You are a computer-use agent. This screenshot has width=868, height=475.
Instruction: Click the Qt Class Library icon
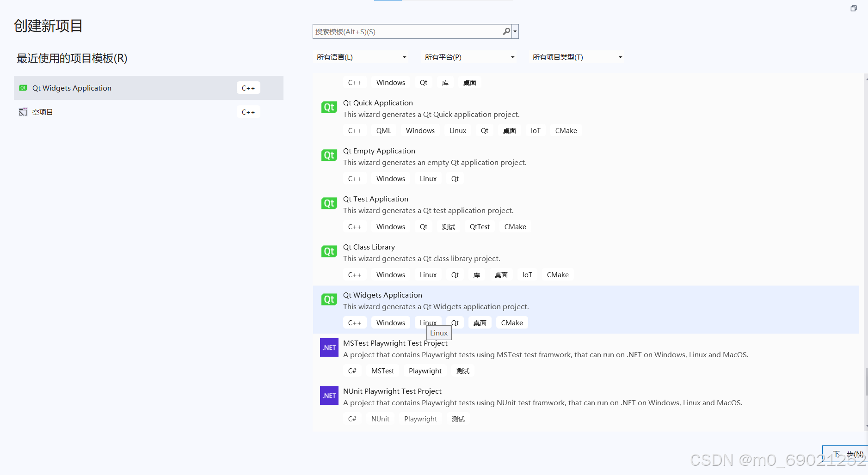tap(329, 251)
